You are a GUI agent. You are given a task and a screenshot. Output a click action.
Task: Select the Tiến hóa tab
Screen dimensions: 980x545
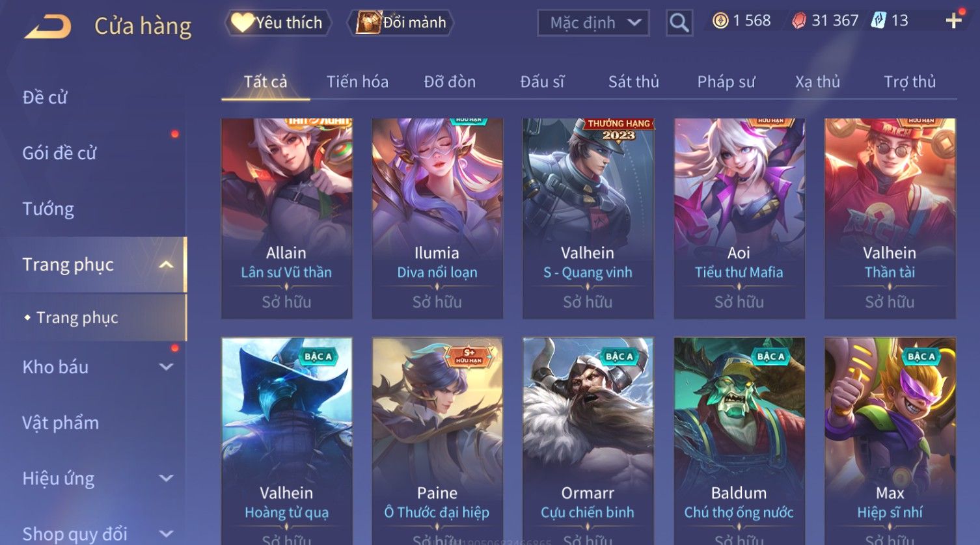point(357,82)
